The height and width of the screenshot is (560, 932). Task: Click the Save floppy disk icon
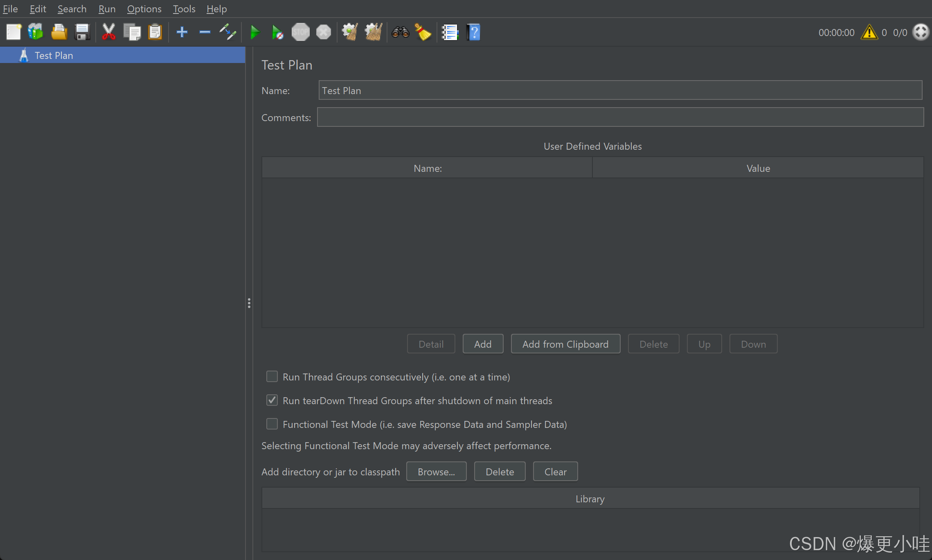(x=82, y=32)
